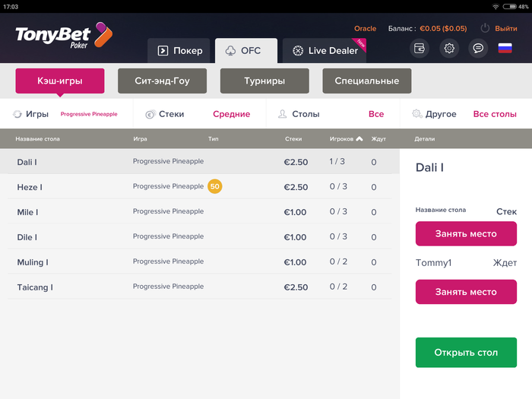Open the Live Dealer tab
Screen dimensions: 532x399
click(325, 51)
